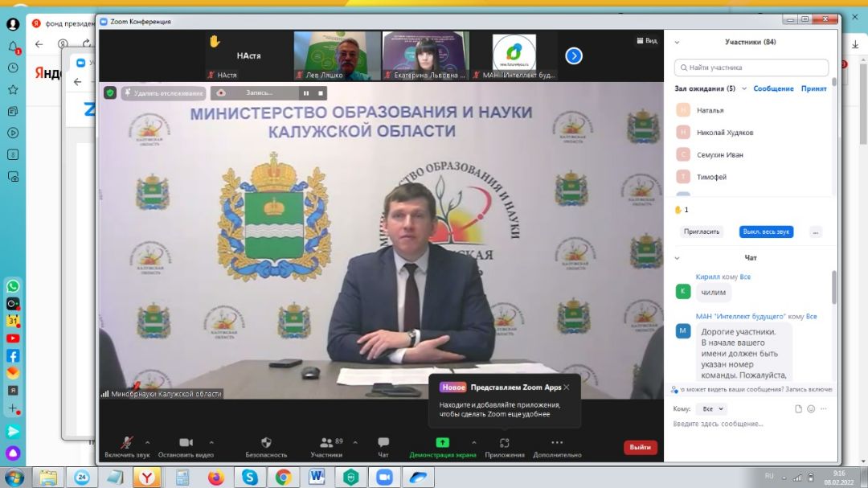Screen dimensions: 868x488
Task: Open participants more options ellipsis
Action: 816,232
